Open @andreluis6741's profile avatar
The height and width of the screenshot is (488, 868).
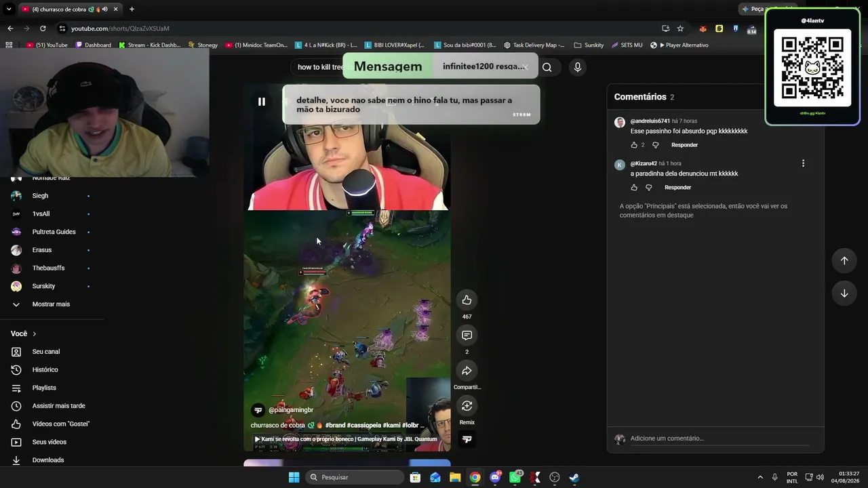(x=620, y=123)
